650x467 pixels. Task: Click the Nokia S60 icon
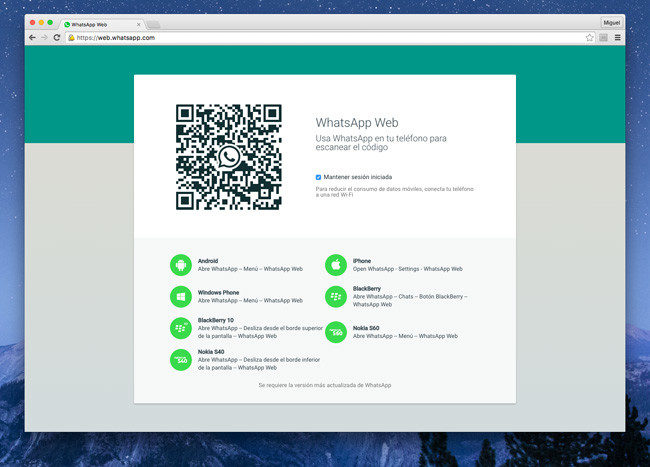pyautogui.click(x=336, y=332)
